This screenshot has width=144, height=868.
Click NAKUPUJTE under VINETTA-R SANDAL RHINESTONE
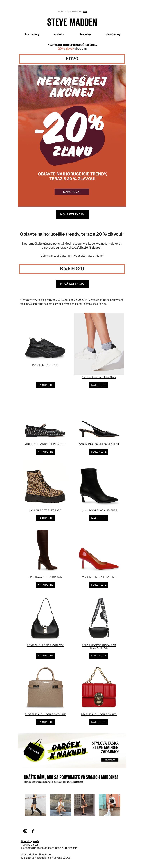click(x=45, y=451)
